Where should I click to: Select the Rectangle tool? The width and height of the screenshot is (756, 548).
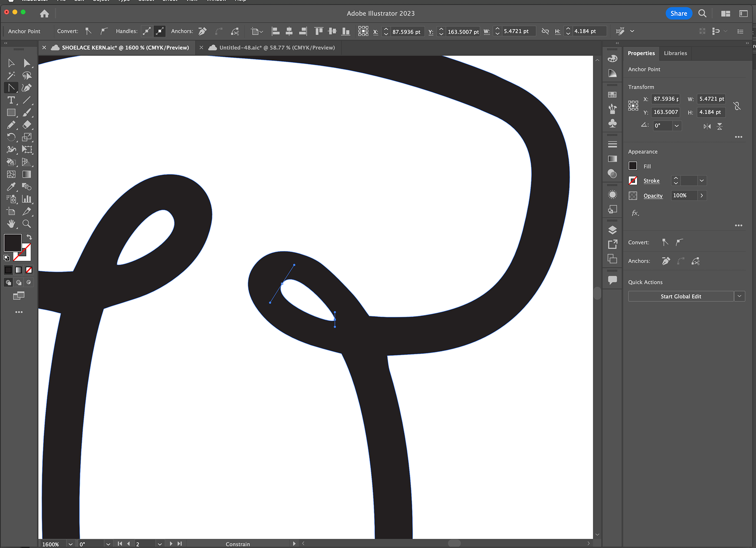click(11, 113)
